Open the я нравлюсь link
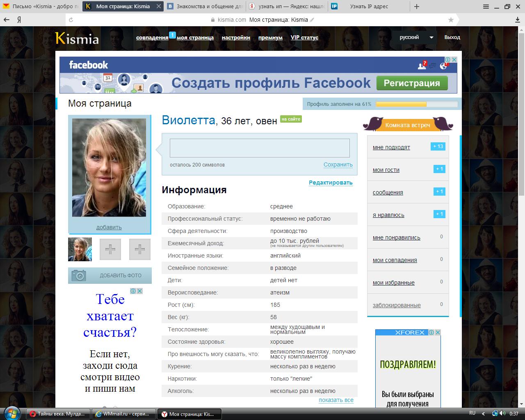This screenshot has width=525, height=420. pyautogui.click(x=388, y=215)
